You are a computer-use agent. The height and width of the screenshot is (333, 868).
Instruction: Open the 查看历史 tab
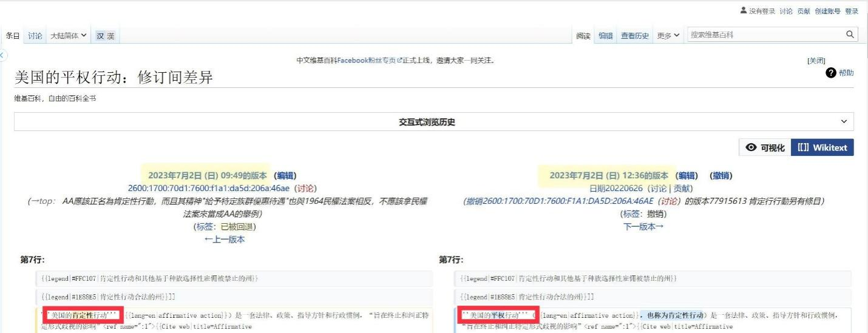635,36
